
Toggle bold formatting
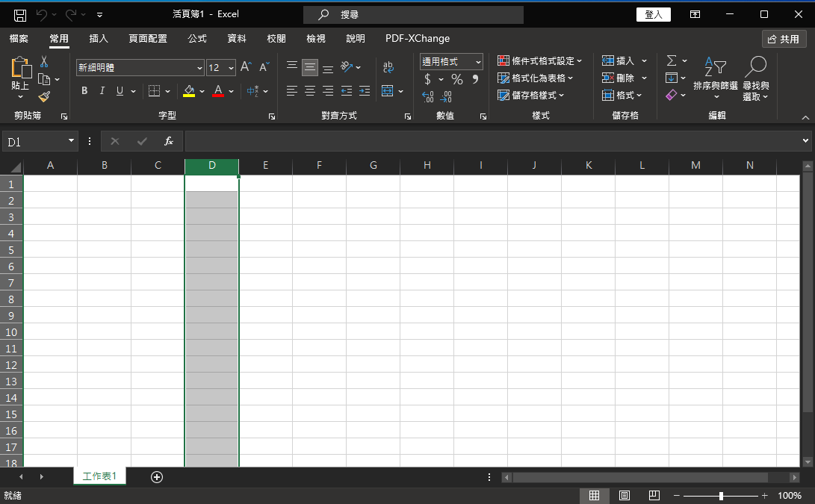(84, 90)
